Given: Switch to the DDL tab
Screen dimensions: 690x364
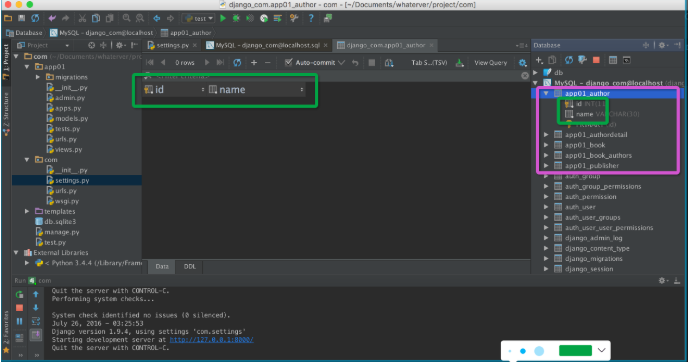Looking at the screenshot, I should pyautogui.click(x=190, y=267).
